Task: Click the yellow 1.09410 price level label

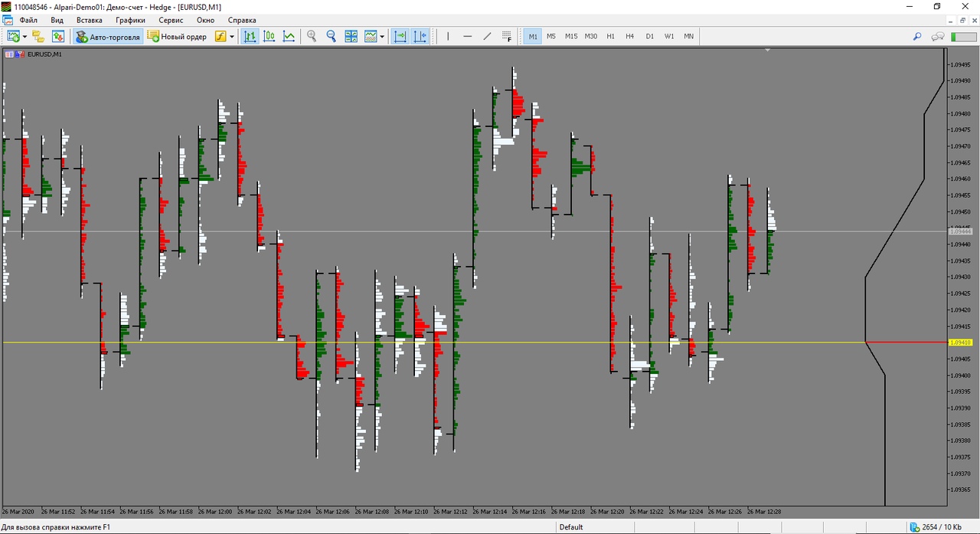Action: 960,342
